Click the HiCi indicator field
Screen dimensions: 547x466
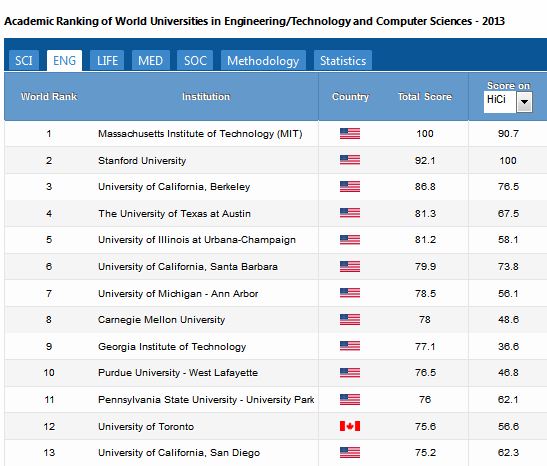click(500, 102)
